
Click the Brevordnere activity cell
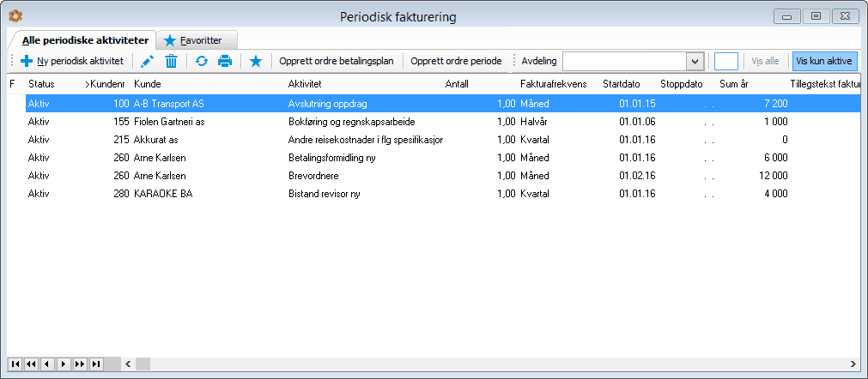[x=313, y=176]
